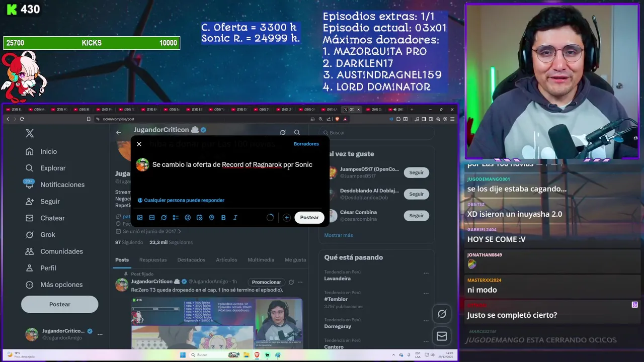Screen dimensions: 644x362
Task: Click Brave browser in taskbar
Action: 257,355
